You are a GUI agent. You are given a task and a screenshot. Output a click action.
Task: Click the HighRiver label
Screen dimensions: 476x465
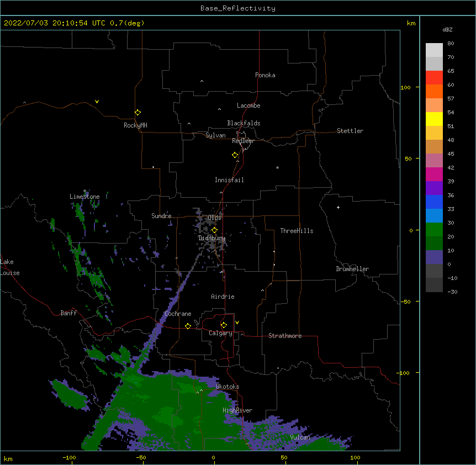coord(237,410)
